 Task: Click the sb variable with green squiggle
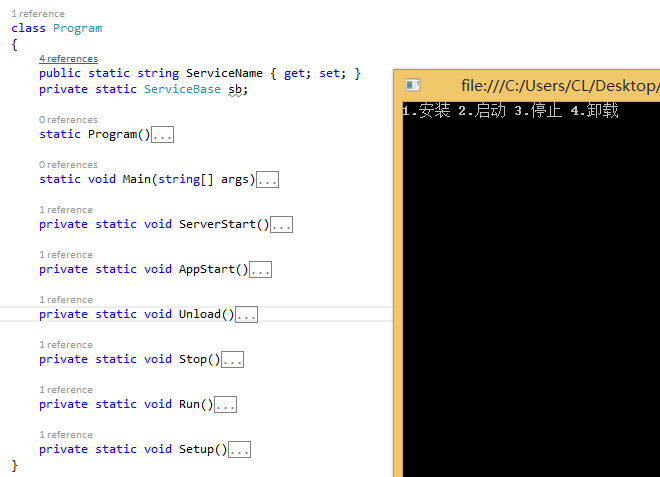[x=235, y=90]
